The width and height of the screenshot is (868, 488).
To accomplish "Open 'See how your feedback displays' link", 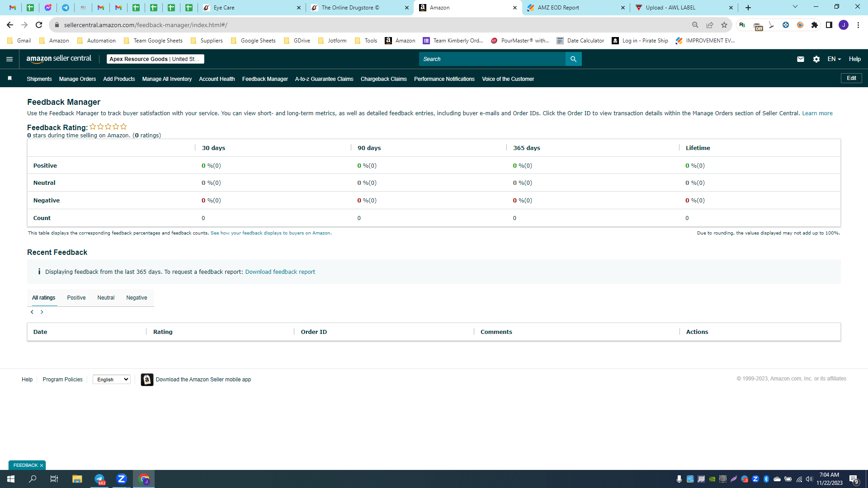I will 270,233.
